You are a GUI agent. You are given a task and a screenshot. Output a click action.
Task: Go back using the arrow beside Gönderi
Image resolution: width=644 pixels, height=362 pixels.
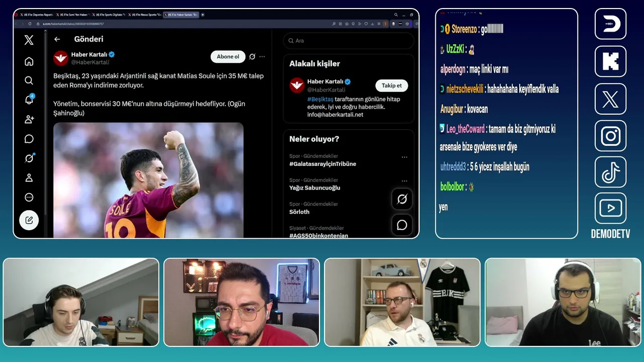click(x=57, y=39)
